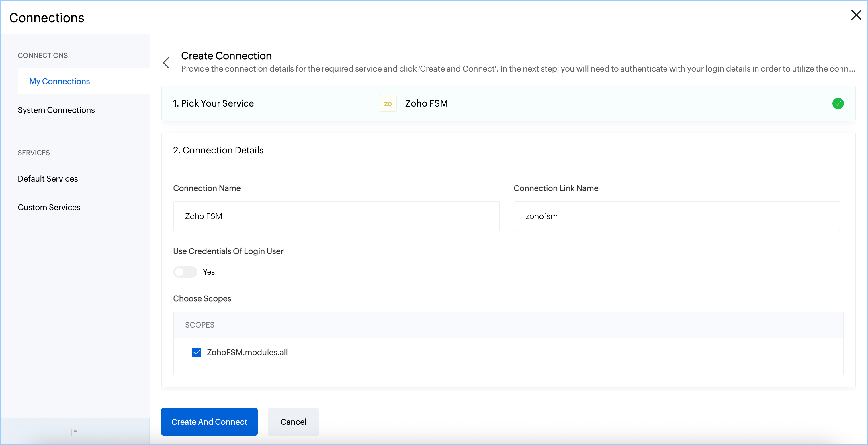This screenshot has height=445, width=868.
Task: Close the Connections dialog with the X
Action: click(856, 15)
